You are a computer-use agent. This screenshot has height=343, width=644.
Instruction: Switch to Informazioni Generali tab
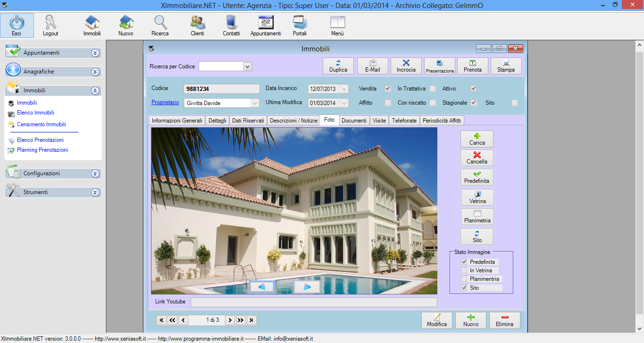point(177,121)
